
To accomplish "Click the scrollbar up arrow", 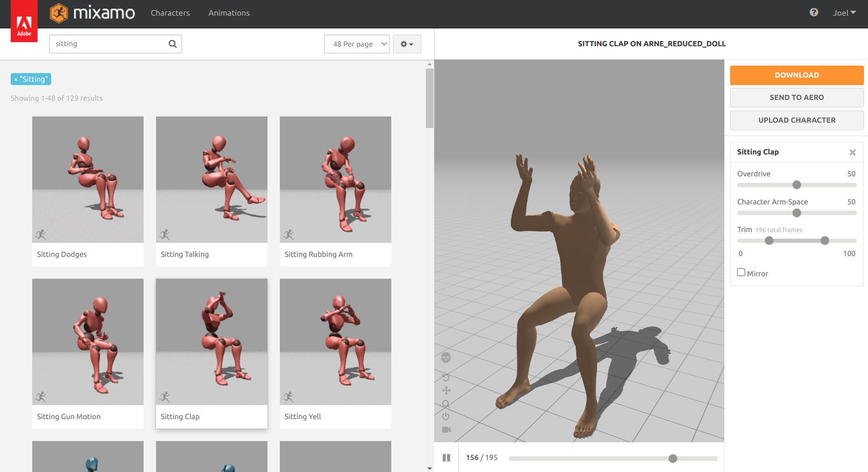I will (x=430, y=64).
